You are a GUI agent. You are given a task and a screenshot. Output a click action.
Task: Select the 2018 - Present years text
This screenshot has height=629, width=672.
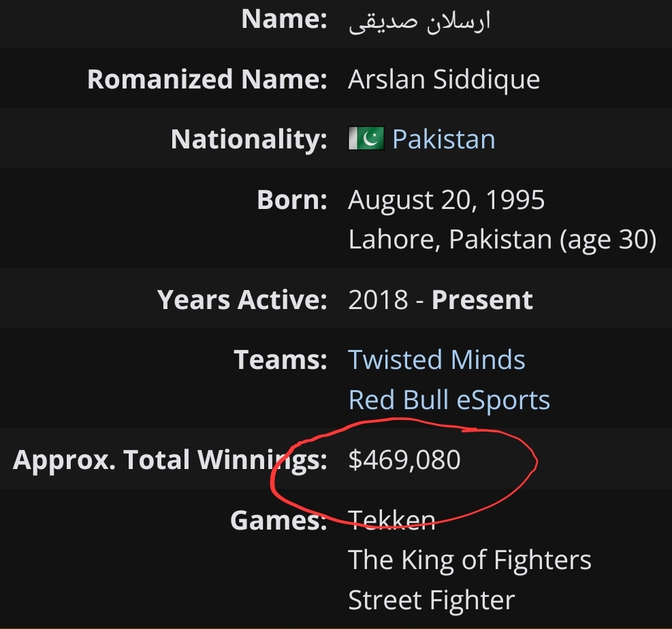[x=440, y=299]
